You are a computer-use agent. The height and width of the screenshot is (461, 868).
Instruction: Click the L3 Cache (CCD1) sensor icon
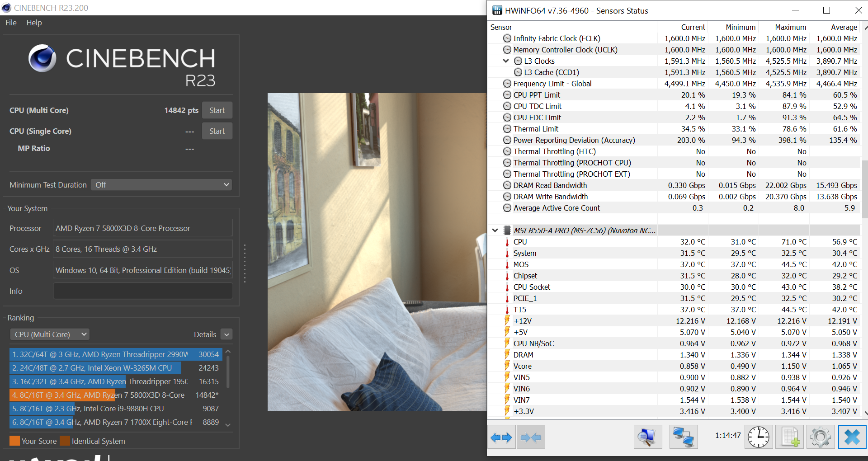coord(518,72)
